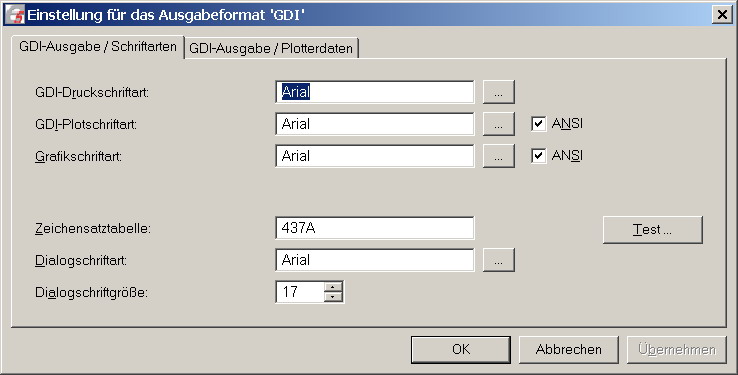
Task: Increase Dialogschriftgröße with up arrow
Action: coord(333,287)
